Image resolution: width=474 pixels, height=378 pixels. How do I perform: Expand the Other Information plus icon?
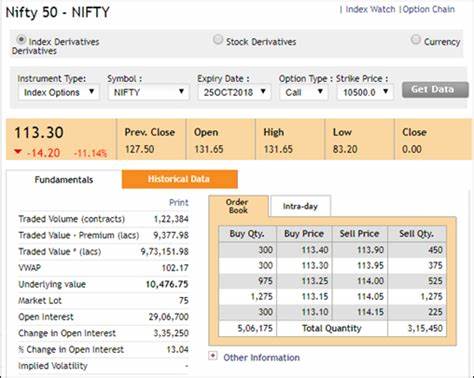pos(213,356)
